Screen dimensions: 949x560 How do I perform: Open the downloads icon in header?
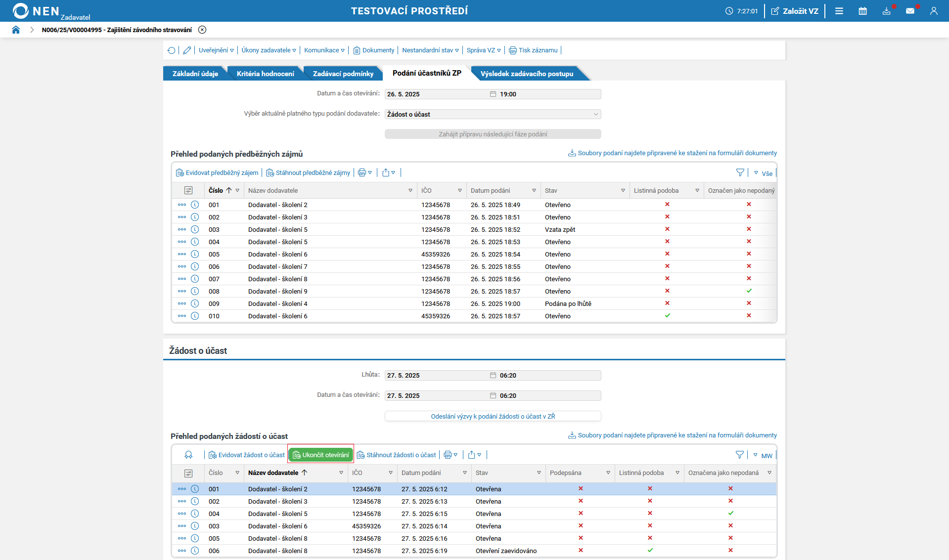click(887, 11)
